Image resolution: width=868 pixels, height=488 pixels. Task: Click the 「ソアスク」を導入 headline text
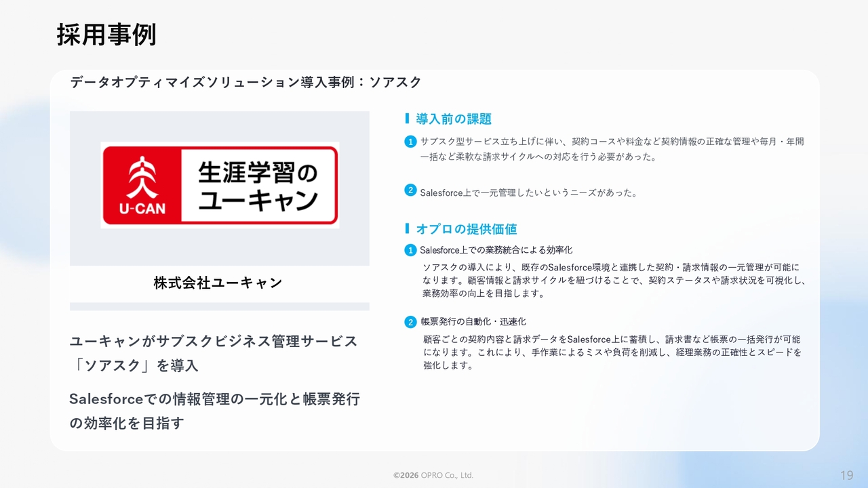(134, 365)
